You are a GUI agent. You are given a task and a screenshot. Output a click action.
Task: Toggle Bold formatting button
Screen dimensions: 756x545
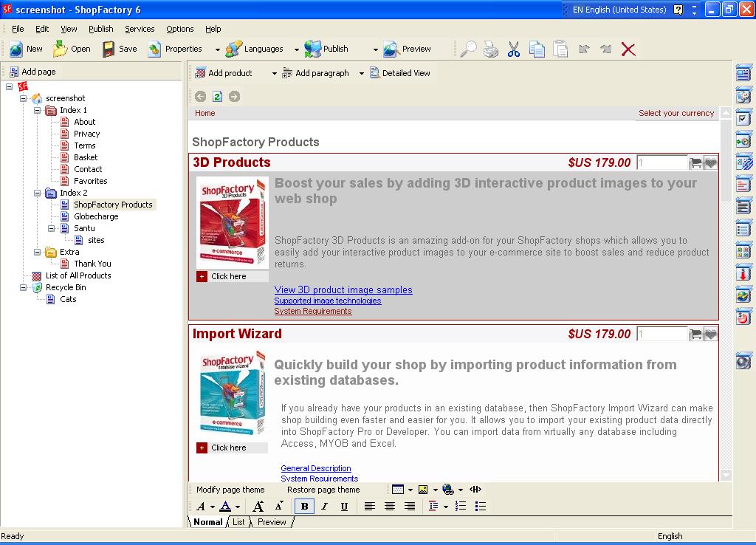pos(304,506)
